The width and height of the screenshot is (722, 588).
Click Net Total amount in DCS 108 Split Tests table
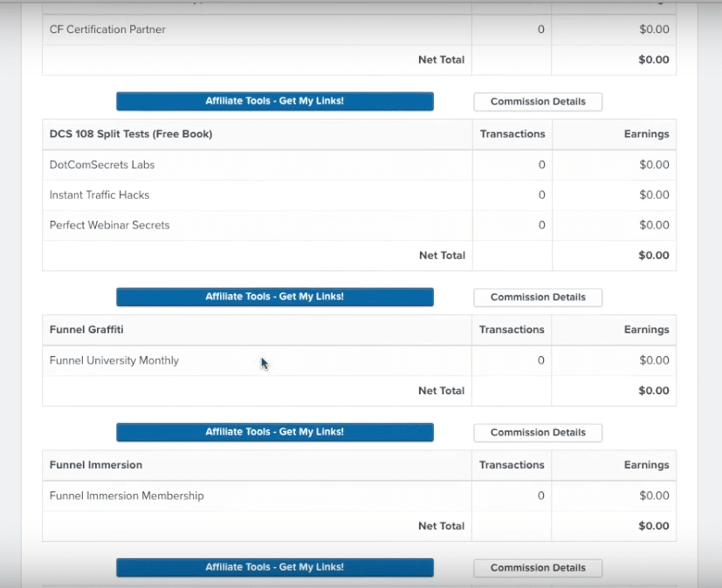click(654, 256)
